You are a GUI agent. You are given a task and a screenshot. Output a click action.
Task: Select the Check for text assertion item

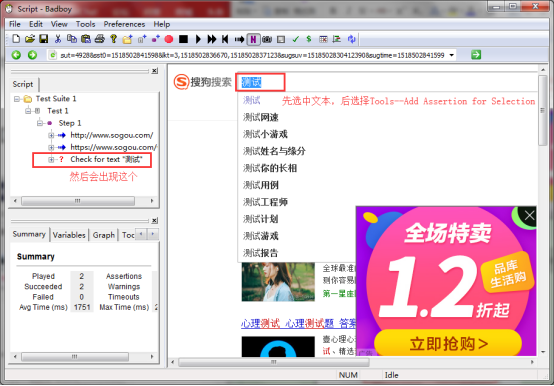pyautogui.click(x=106, y=160)
